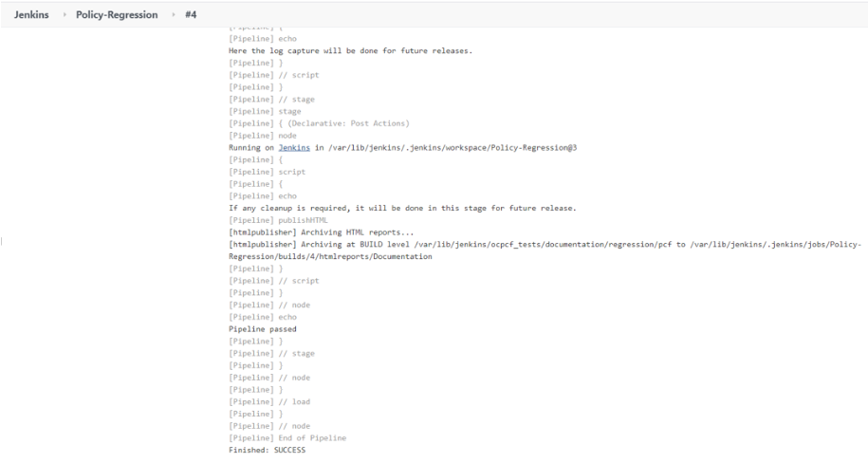Click '[htmlpublisher] Archiving HTML reports...' line

point(321,232)
